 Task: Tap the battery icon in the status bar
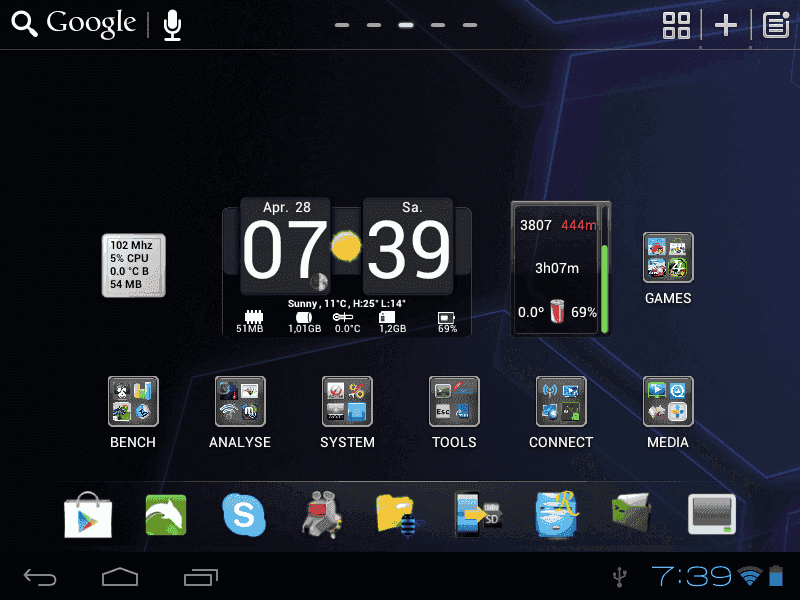click(776, 576)
